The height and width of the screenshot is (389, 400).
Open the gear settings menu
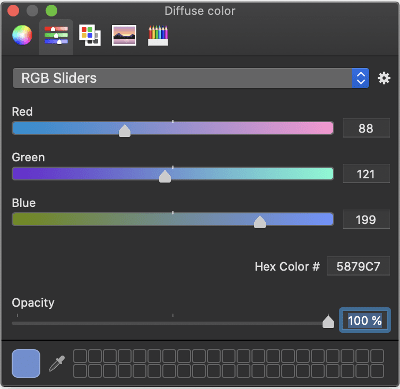click(x=384, y=78)
